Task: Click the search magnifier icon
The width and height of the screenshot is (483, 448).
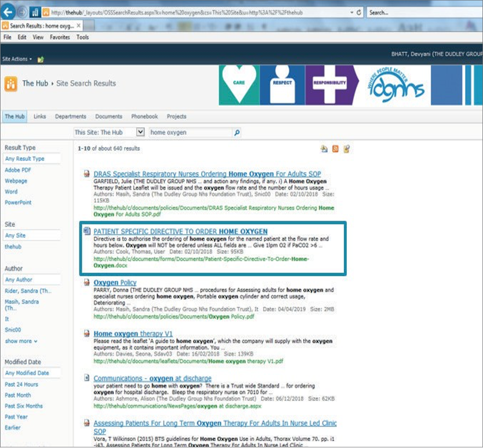Action: point(237,133)
